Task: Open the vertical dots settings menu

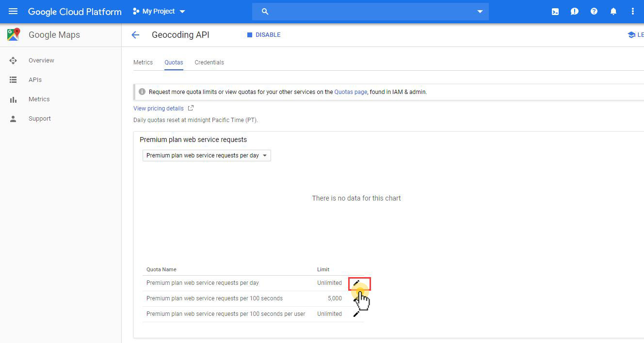Action: 633,12
